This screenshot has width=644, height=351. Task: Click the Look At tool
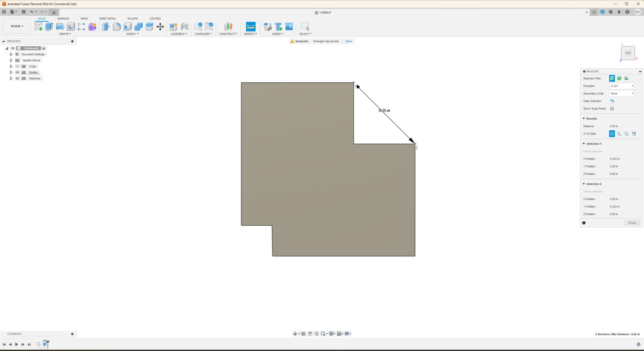pos(303,334)
